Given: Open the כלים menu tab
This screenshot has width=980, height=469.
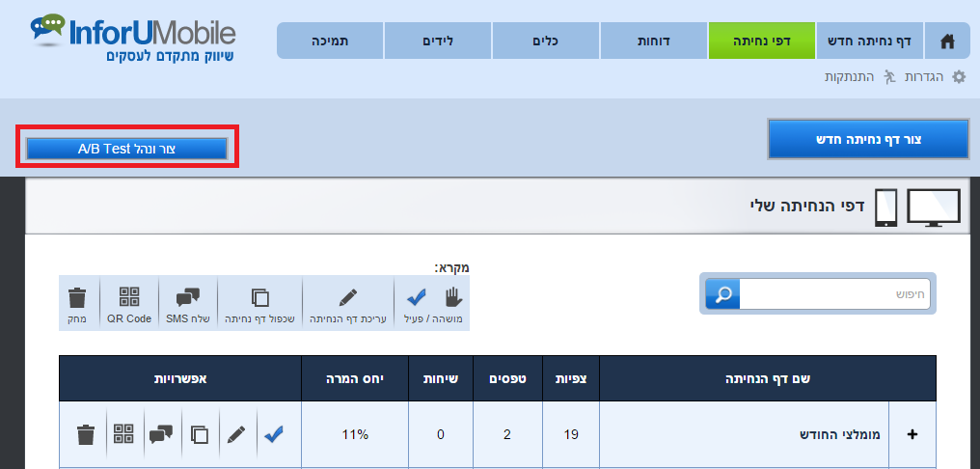Looking at the screenshot, I should pos(546,41).
